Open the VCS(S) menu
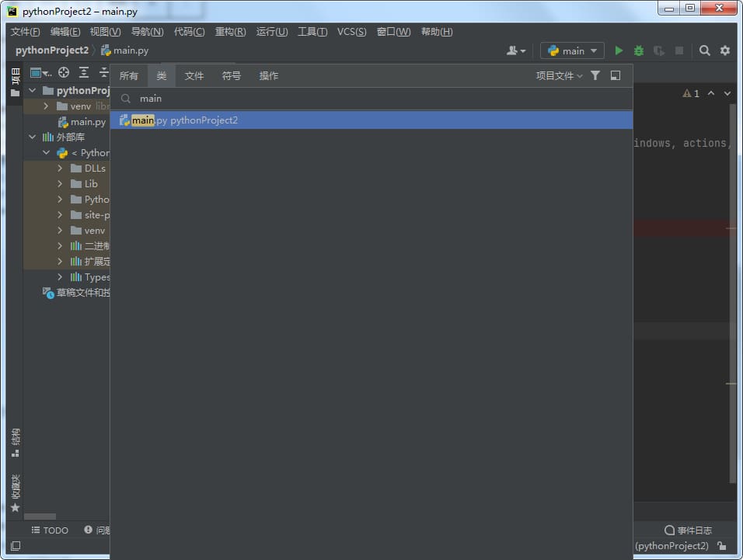Viewport: 743px width, 560px height. (351, 32)
